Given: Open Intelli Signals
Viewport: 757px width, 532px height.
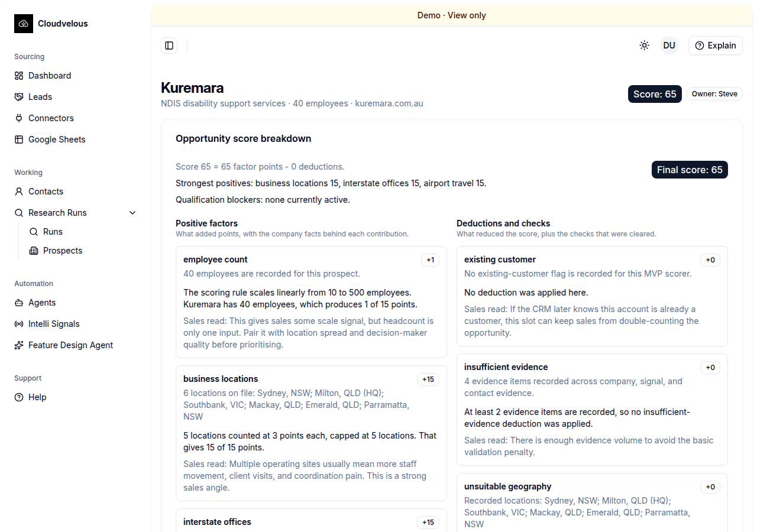Looking at the screenshot, I should click(x=76, y=324).
